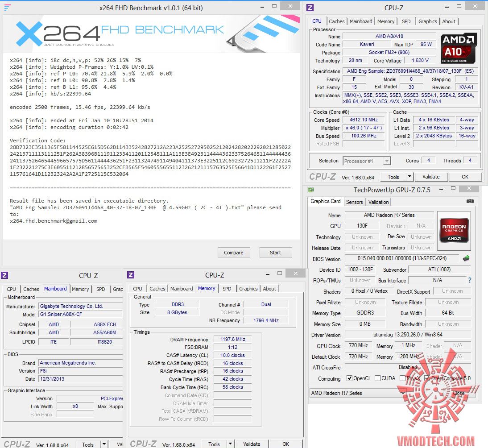This screenshot has width=488, height=448.
Task: Click the CPU-Z Mainboard window title icon
Action: (4, 275)
